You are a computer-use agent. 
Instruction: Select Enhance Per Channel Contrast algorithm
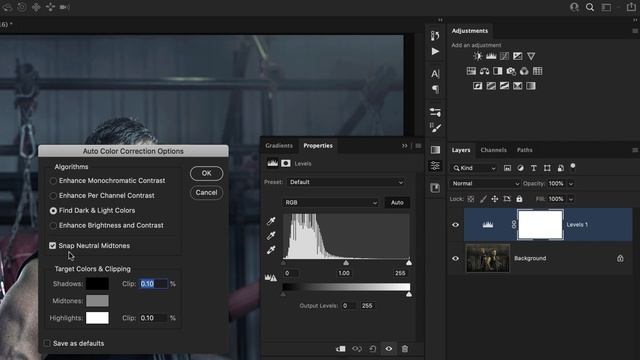point(53,196)
